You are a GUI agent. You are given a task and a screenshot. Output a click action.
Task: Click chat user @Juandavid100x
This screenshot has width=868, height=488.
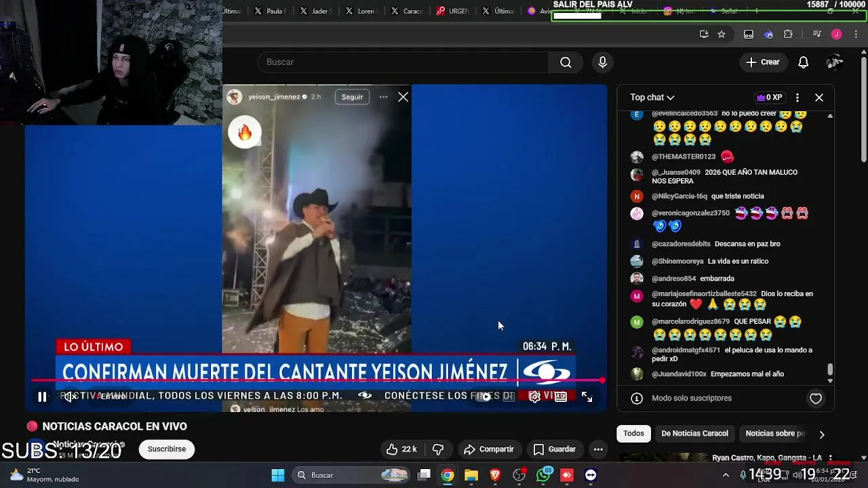click(679, 374)
